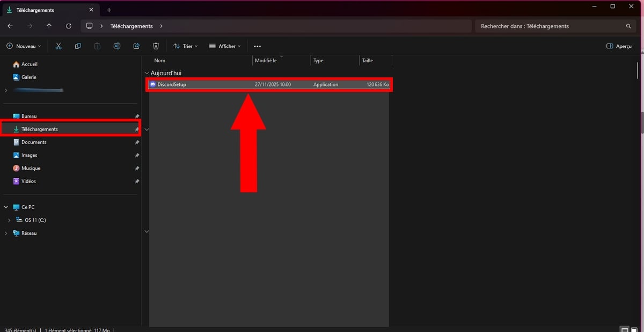Switch to large icons view in status bar

(633, 329)
